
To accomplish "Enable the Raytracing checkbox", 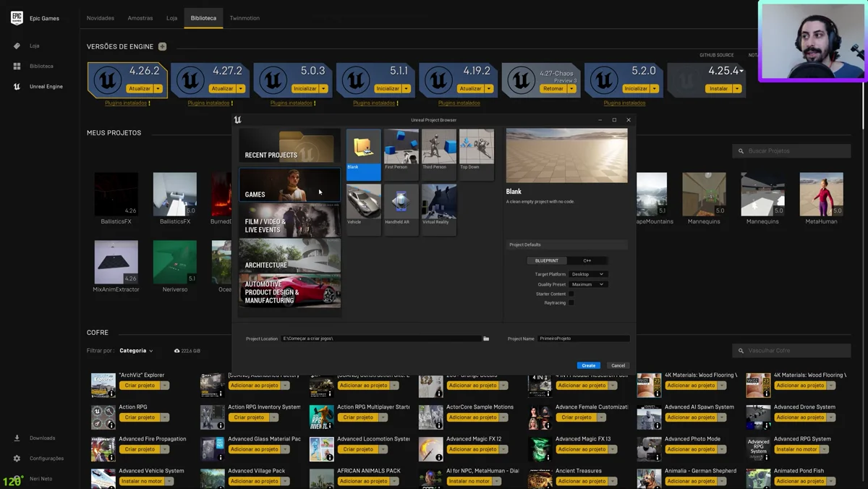I will coord(571,302).
